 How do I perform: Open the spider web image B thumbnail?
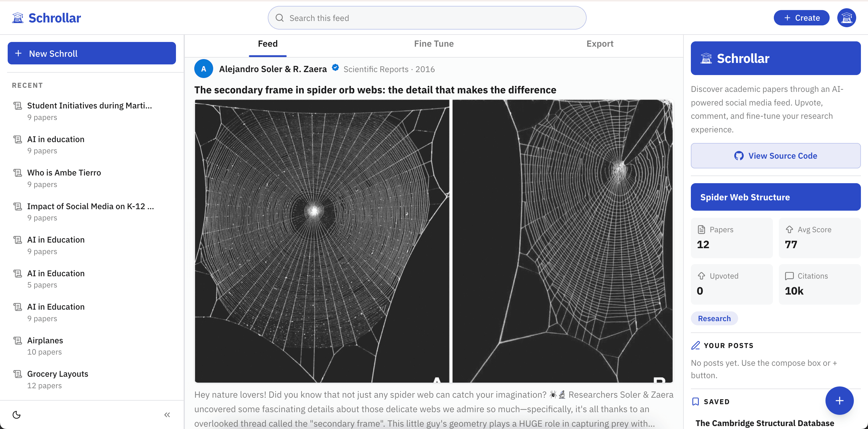click(562, 241)
